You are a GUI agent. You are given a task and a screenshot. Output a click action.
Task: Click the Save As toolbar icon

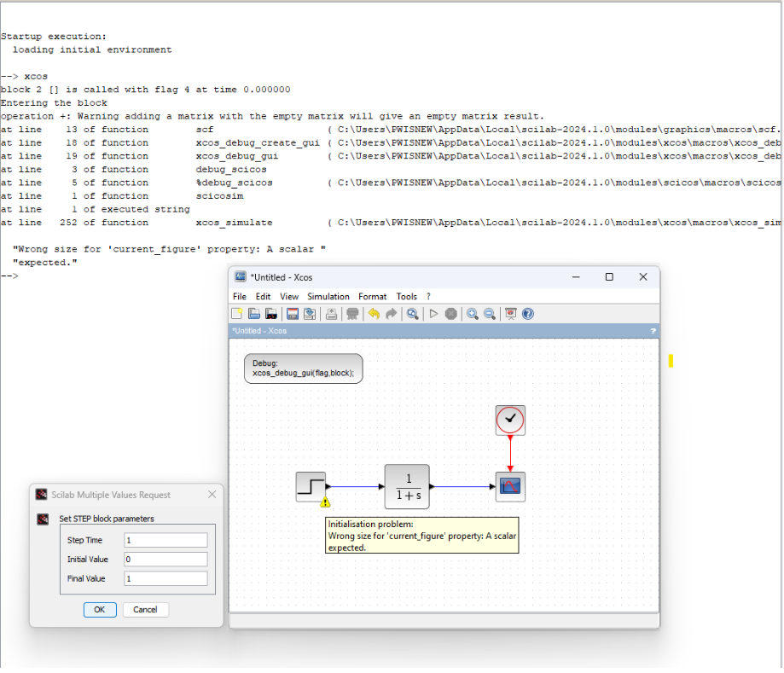(310, 314)
